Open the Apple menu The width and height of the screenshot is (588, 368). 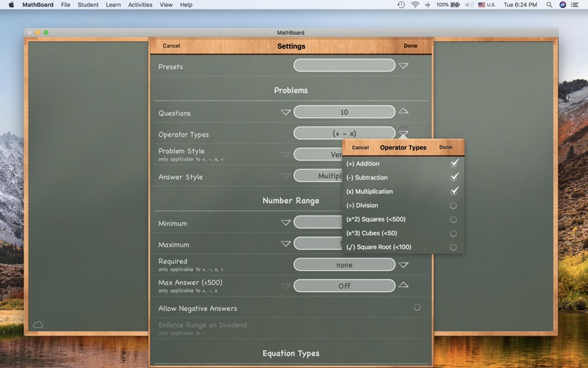(11, 5)
